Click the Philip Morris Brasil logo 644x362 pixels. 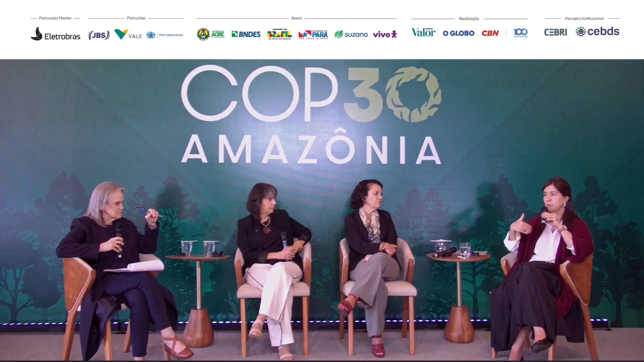click(x=165, y=35)
